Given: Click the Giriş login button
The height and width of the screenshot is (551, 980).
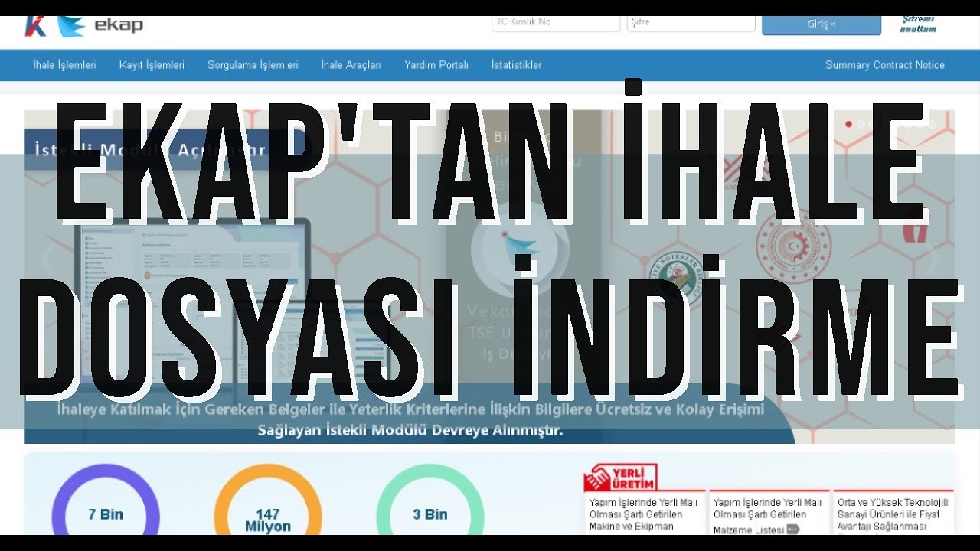Looking at the screenshot, I should [822, 24].
